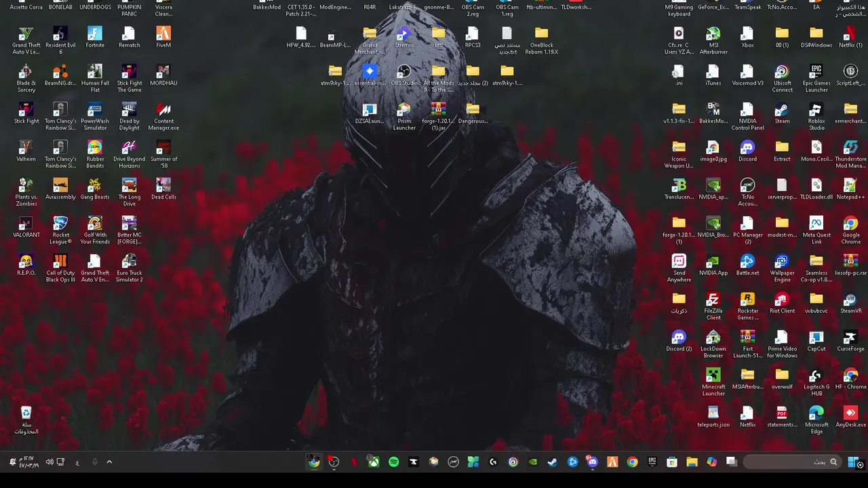The height and width of the screenshot is (488, 868).
Task: Select The Long Drive icon
Action: click(129, 192)
